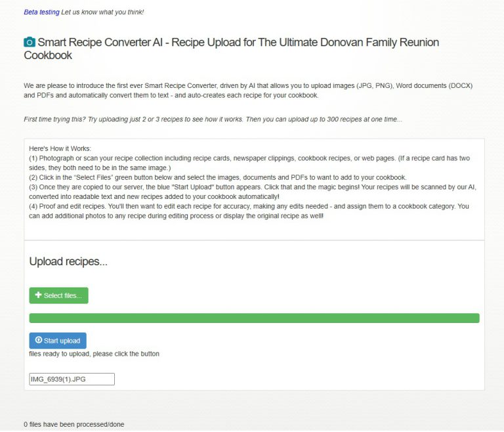This screenshot has width=504, height=432.
Task: Click step (3) 'Once they are copied' text
Action: pos(253,192)
